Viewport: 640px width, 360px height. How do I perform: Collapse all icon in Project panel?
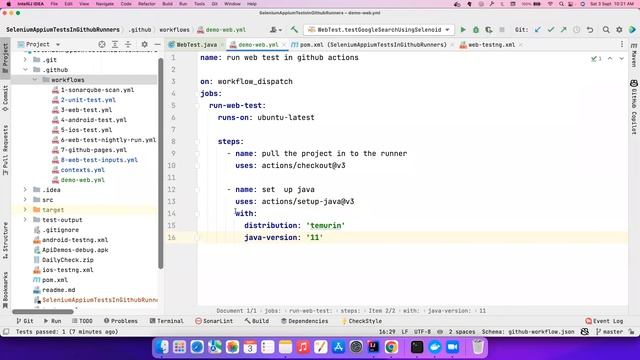coord(128,44)
